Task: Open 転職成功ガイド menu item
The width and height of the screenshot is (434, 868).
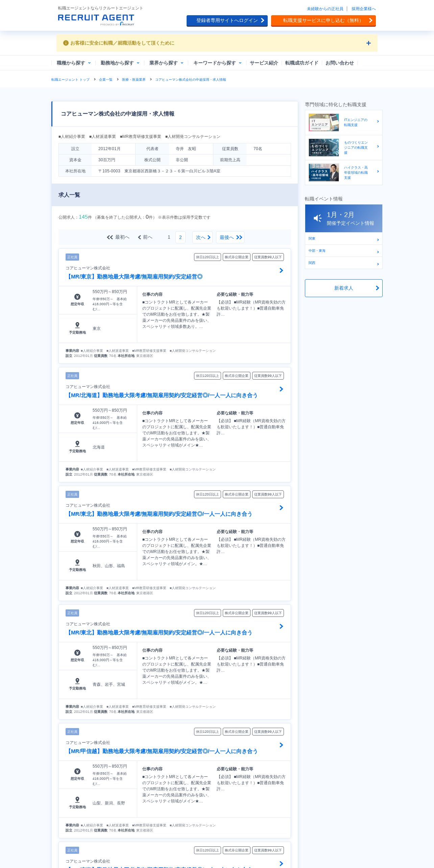Action: click(x=302, y=63)
